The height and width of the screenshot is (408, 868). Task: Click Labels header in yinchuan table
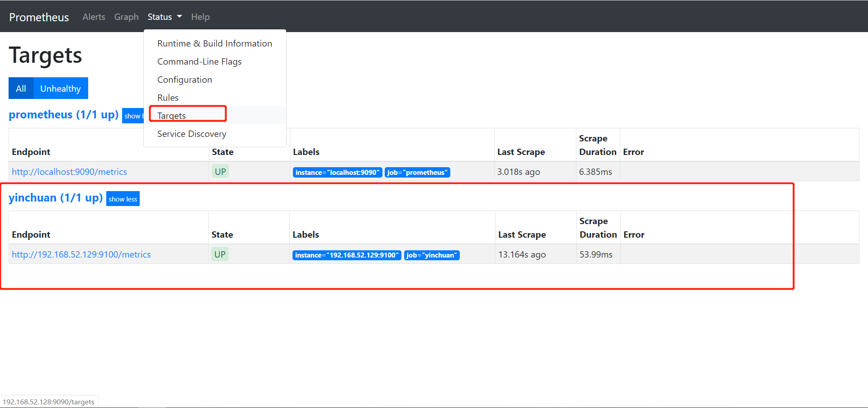(306, 234)
